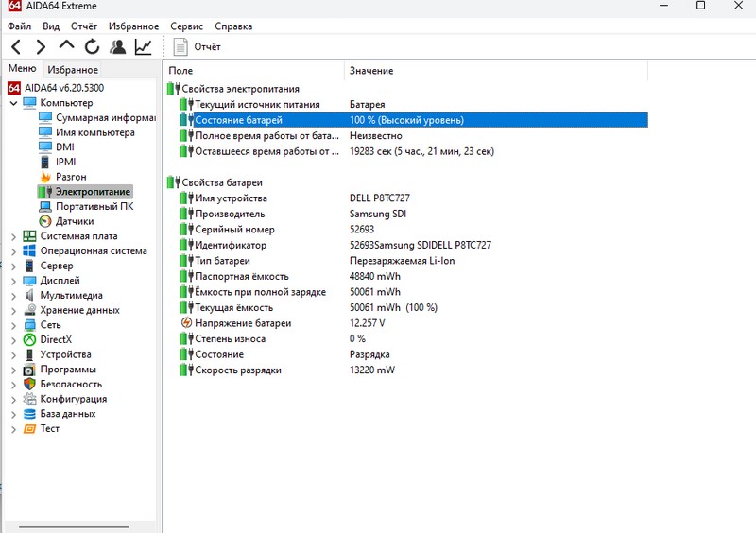
Task: Go up one level with Up arrow
Action: click(x=66, y=45)
